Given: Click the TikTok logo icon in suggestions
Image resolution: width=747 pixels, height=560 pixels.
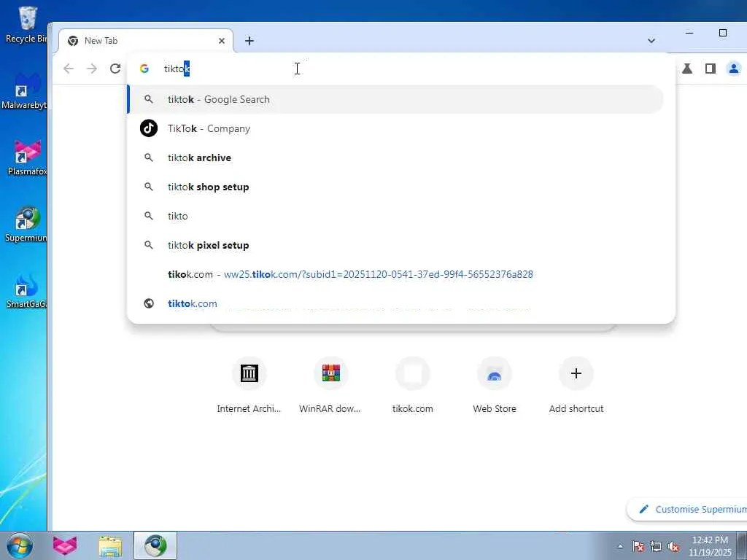Looking at the screenshot, I should pos(149,128).
